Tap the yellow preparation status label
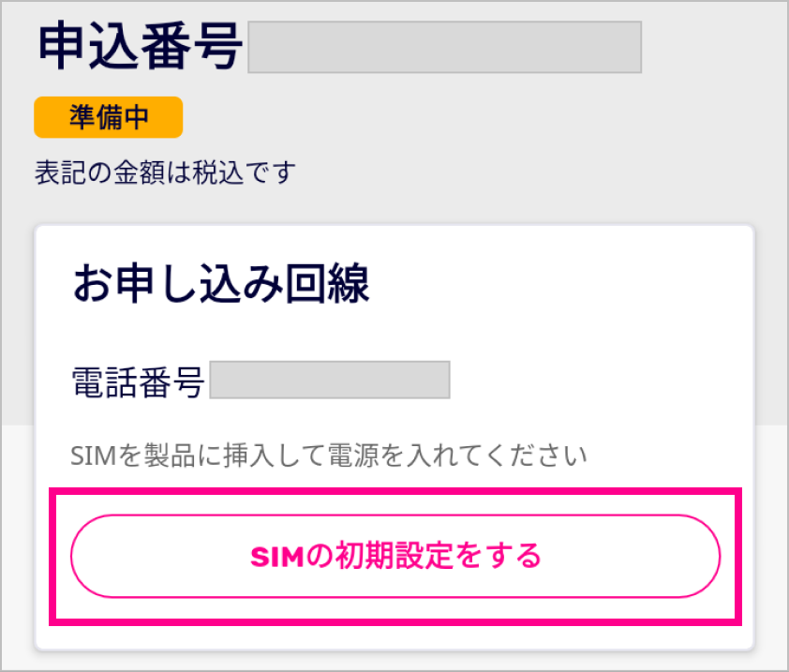 click(x=108, y=118)
